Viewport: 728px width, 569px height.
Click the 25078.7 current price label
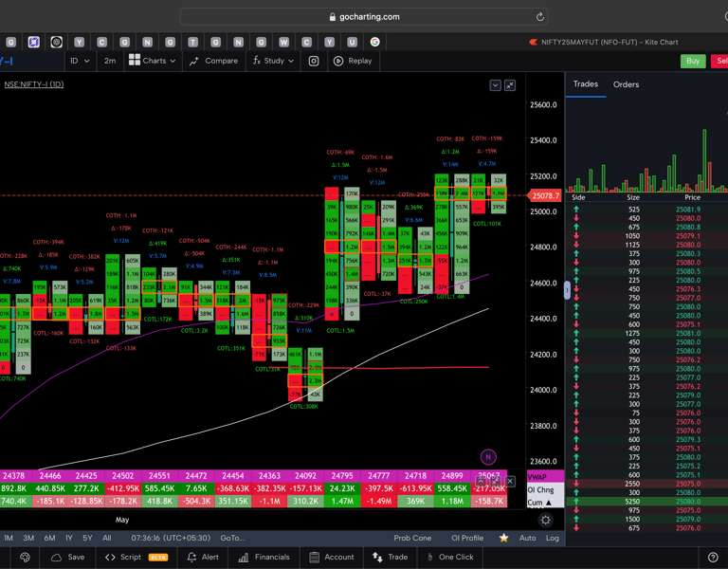point(545,195)
